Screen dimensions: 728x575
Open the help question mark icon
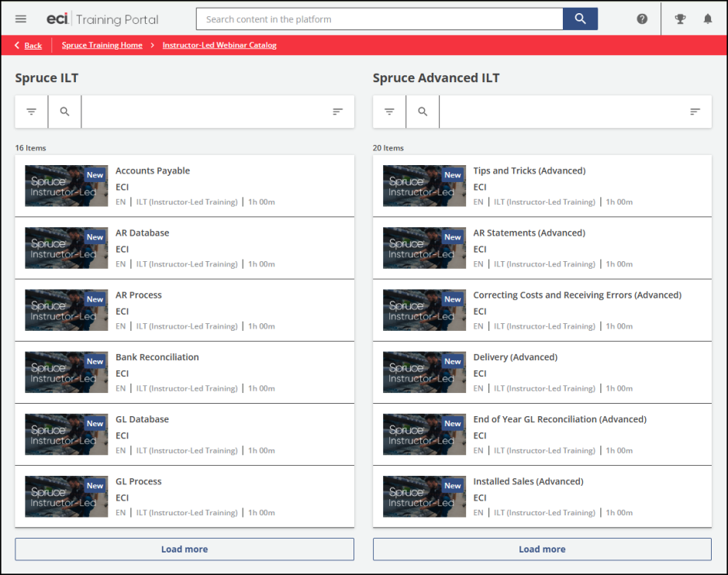(642, 19)
